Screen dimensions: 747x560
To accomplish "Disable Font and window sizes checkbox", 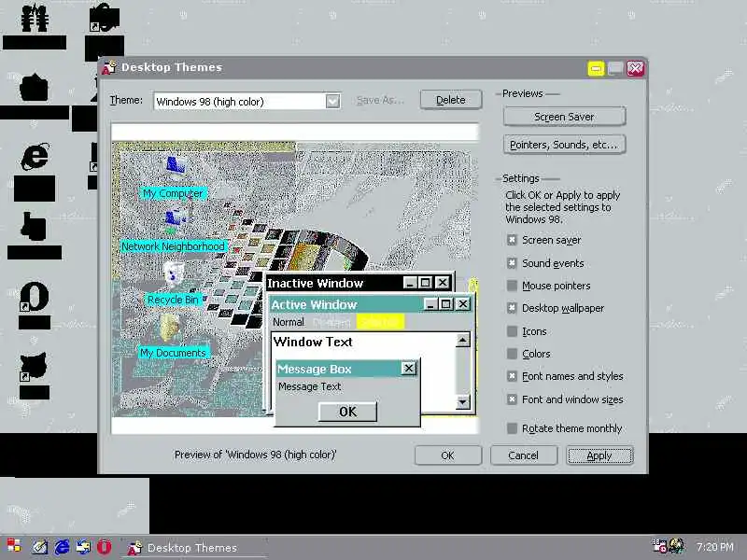I will (x=512, y=399).
